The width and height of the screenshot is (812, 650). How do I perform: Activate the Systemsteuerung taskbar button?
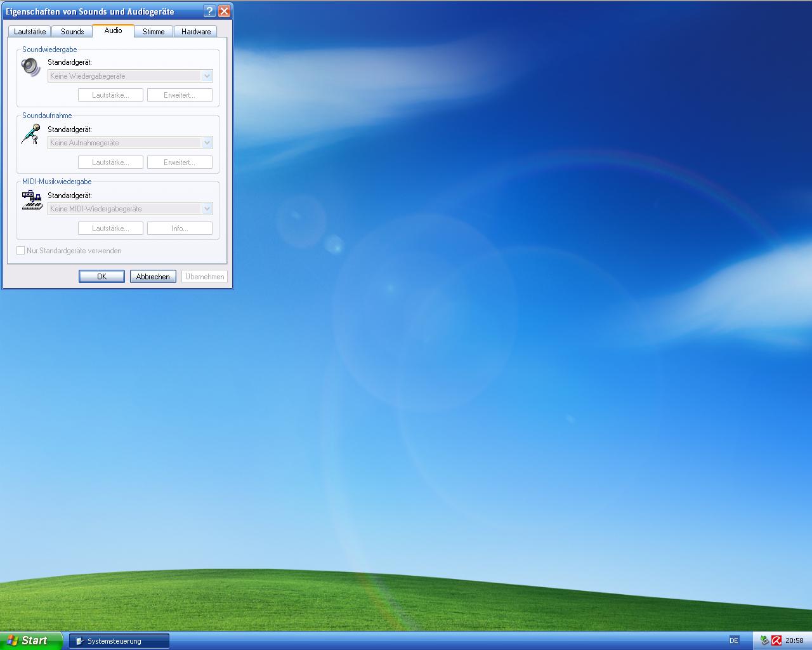tap(119, 641)
